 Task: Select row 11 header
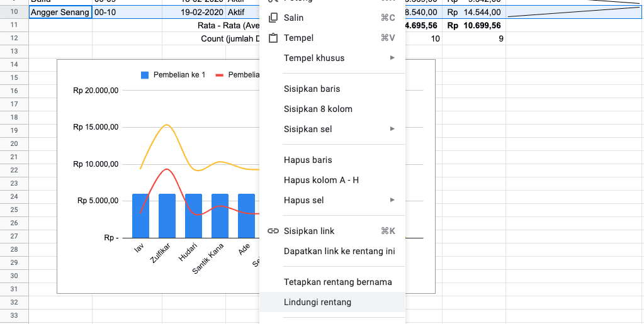click(x=14, y=25)
